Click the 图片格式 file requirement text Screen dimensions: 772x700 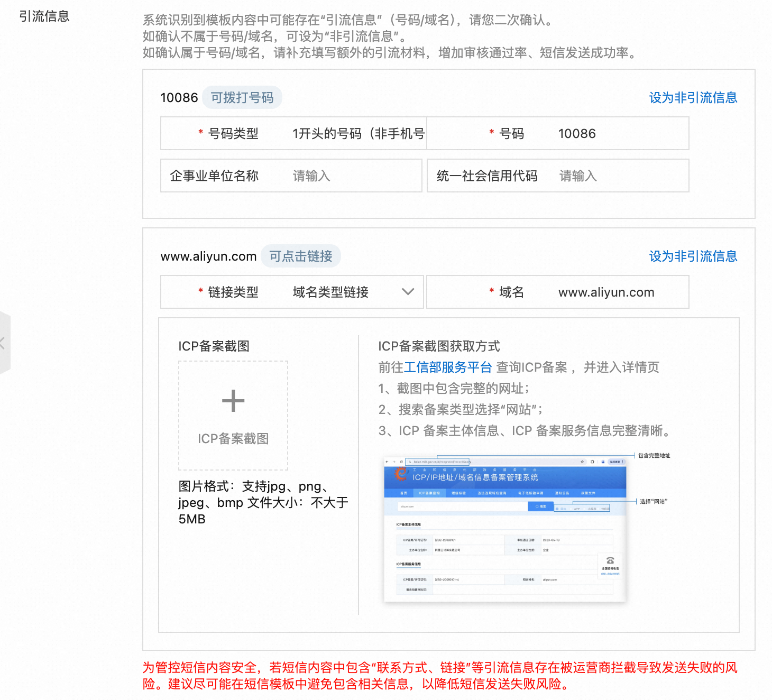tap(263, 502)
